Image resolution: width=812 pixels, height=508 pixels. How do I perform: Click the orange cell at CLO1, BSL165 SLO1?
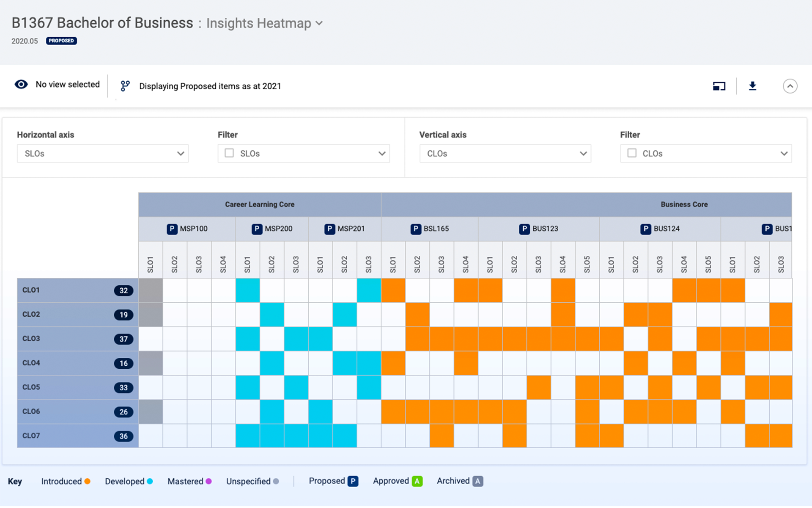[393, 290]
